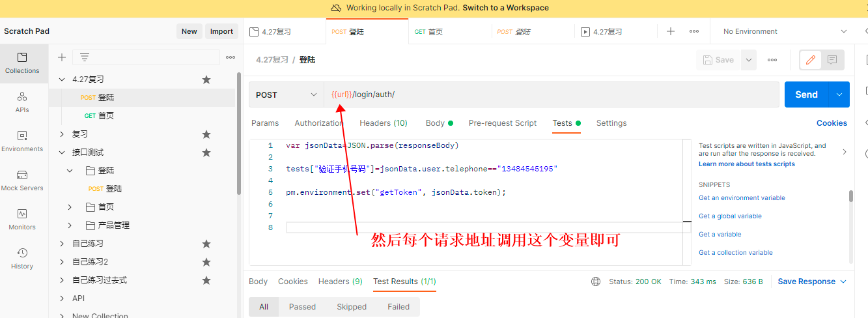
Task: Open the Save Response dropdown
Action: pyautogui.click(x=812, y=282)
